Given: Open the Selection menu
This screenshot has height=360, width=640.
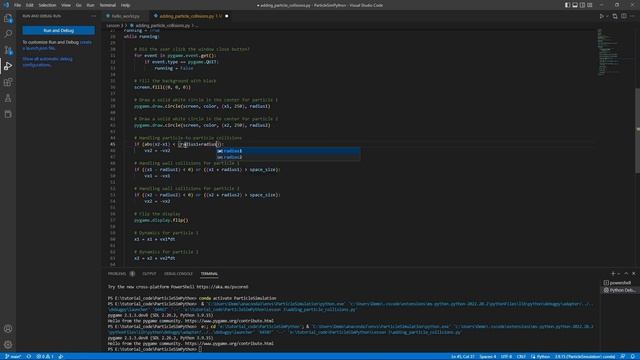Looking at the screenshot, I should [x=47, y=5].
